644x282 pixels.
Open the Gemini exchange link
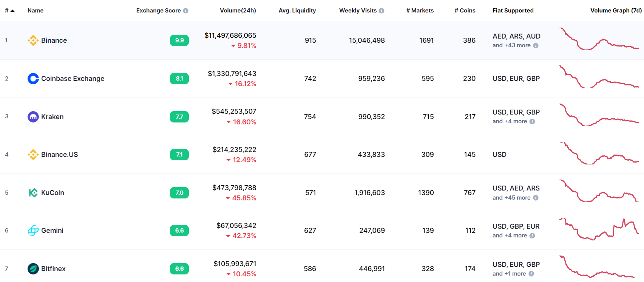[52, 231]
